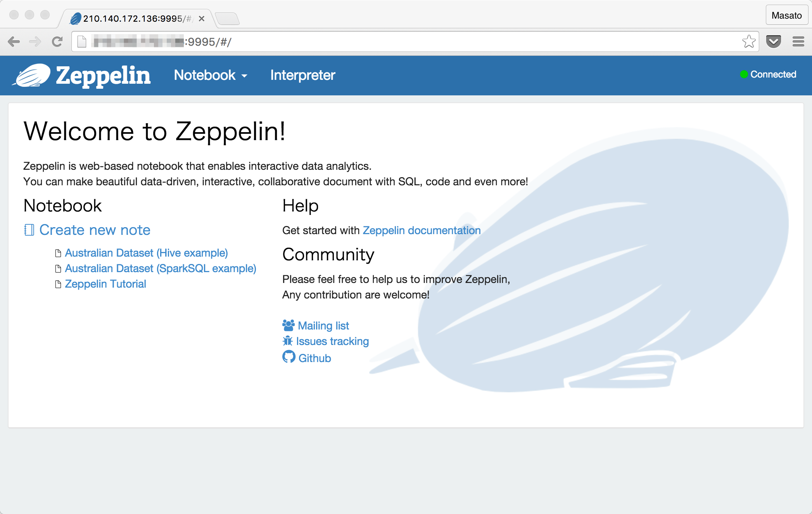Close the Zeppelin browser tab
812x514 pixels.
pyautogui.click(x=202, y=19)
